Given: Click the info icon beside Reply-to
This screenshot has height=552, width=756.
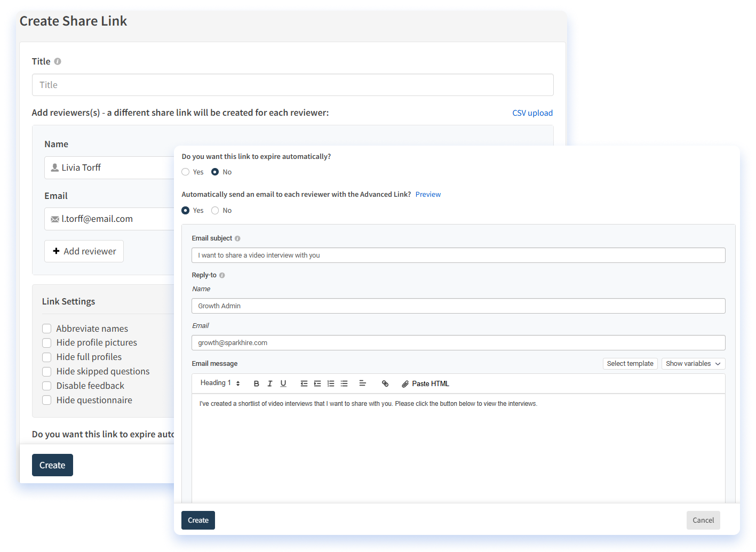Looking at the screenshot, I should click(x=222, y=275).
